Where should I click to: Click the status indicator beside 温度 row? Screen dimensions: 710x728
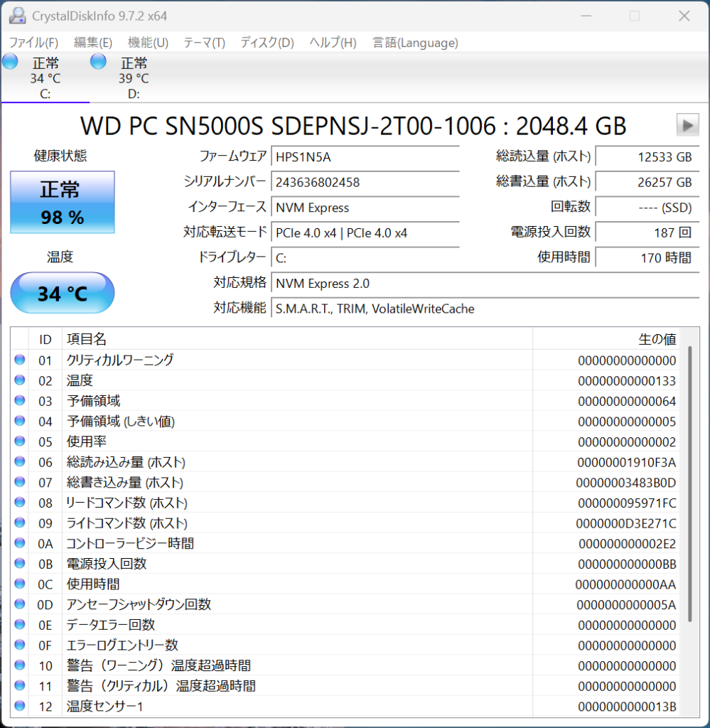pos(19,380)
